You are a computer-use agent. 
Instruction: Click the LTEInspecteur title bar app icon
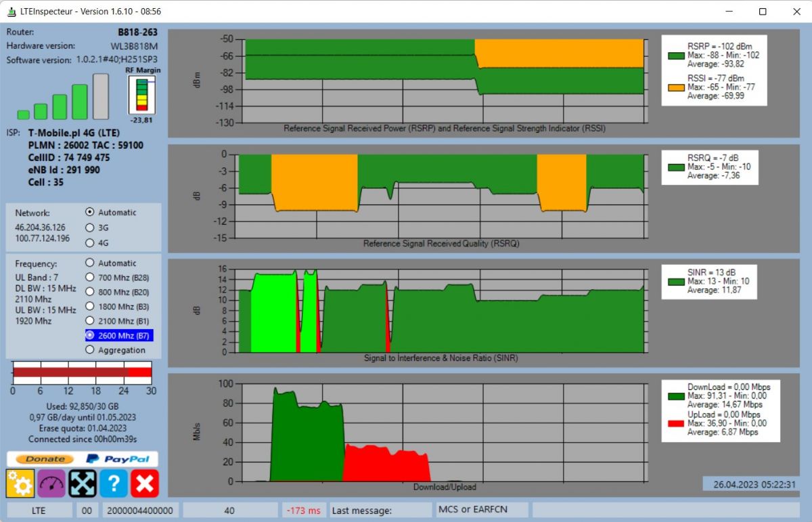[12, 12]
